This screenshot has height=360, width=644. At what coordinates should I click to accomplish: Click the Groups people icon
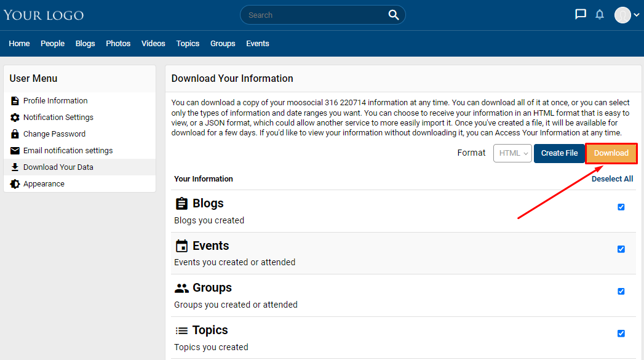(x=181, y=288)
